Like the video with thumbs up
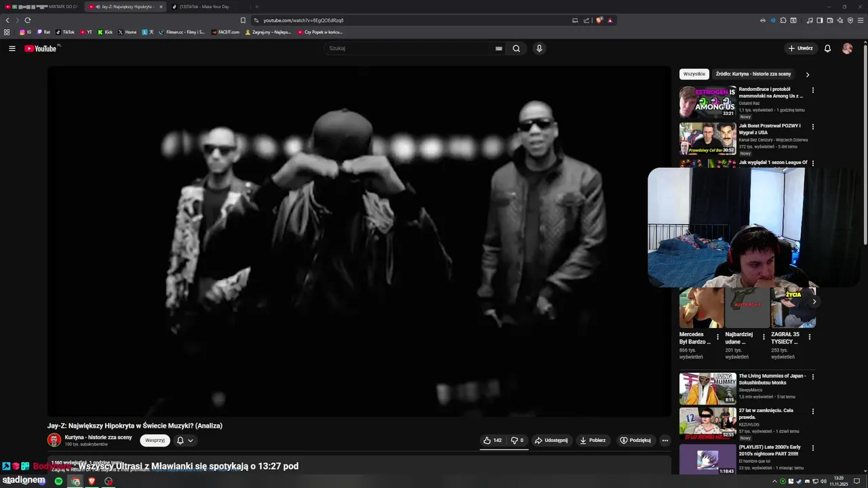Image resolution: width=868 pixels, height=488 pixels. (x=492, y=440)
